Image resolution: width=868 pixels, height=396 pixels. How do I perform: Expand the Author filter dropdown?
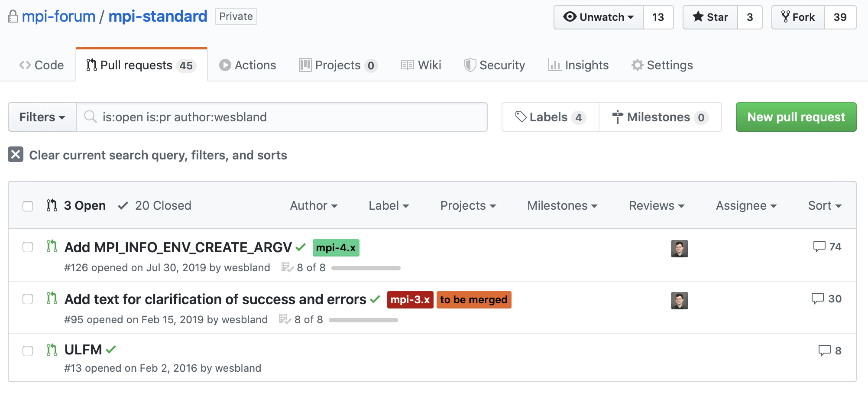tap(314, 205)
